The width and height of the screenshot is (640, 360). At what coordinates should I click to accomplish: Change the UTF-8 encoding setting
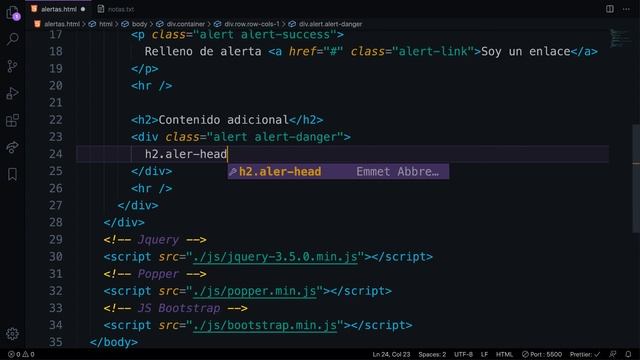pyautogui.click(x=463, y=354)
